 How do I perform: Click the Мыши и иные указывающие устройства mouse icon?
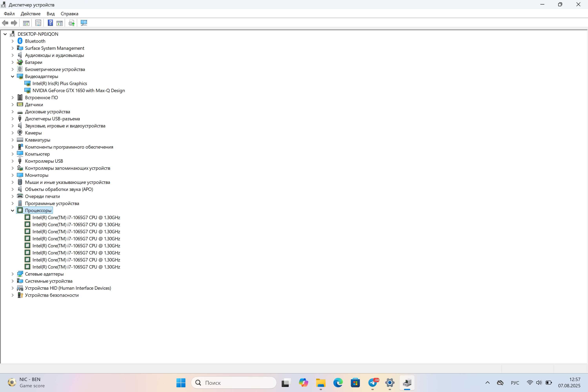pyautogui.click(x=20, y=182)
